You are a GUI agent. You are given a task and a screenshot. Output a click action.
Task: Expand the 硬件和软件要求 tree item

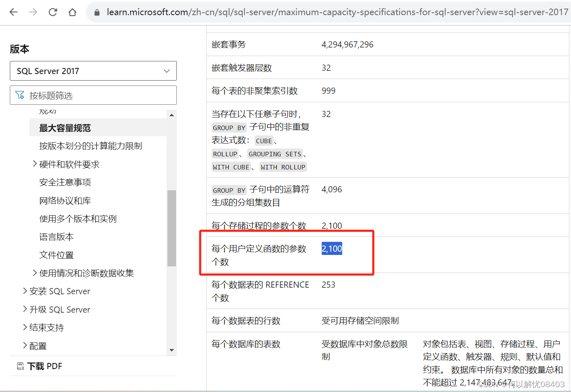tap(35, 164)
